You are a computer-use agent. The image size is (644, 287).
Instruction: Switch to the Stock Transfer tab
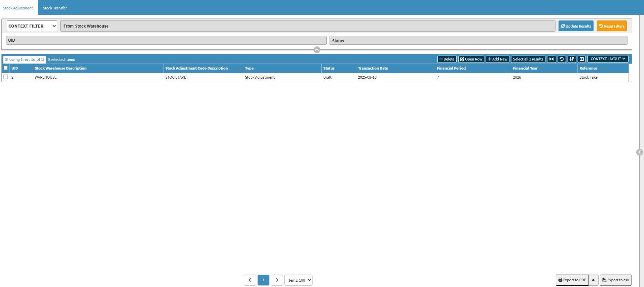(x=55, y=8)
